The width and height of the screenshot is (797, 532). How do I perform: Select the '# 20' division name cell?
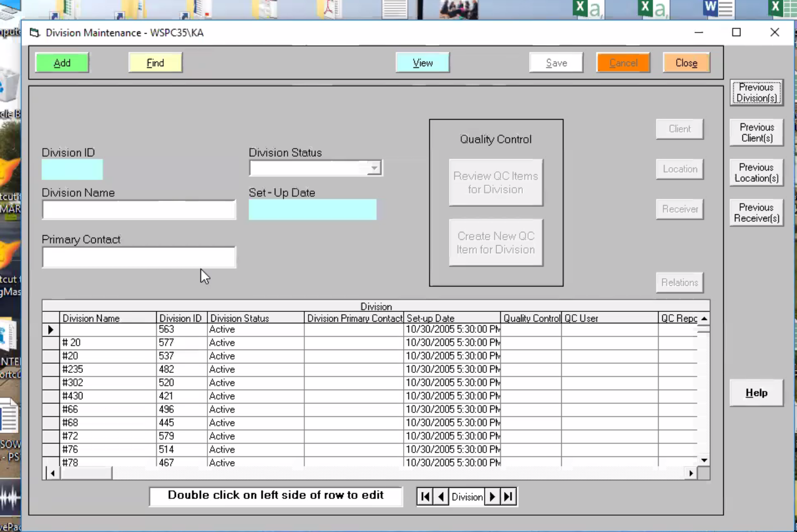(x=108, y=343)
